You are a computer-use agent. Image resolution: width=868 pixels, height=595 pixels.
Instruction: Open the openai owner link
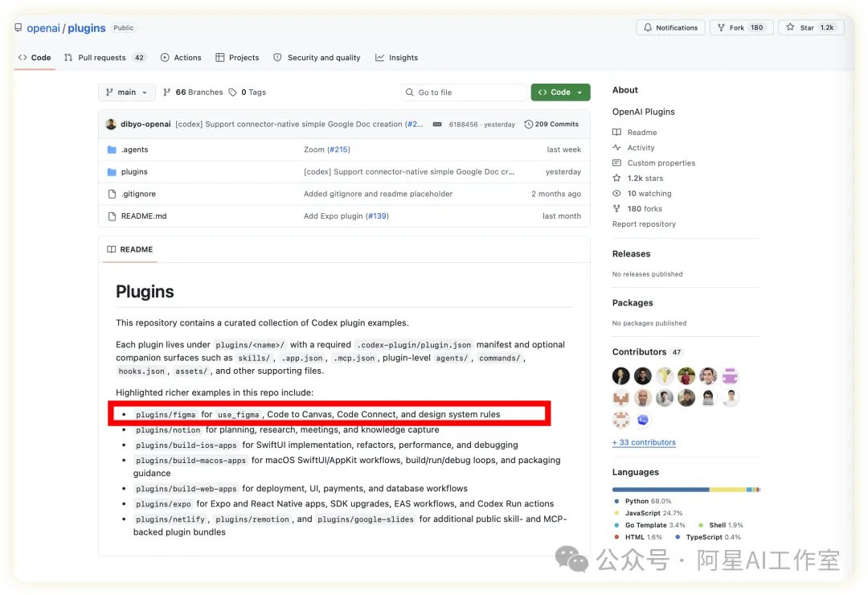tap(43, 28)
